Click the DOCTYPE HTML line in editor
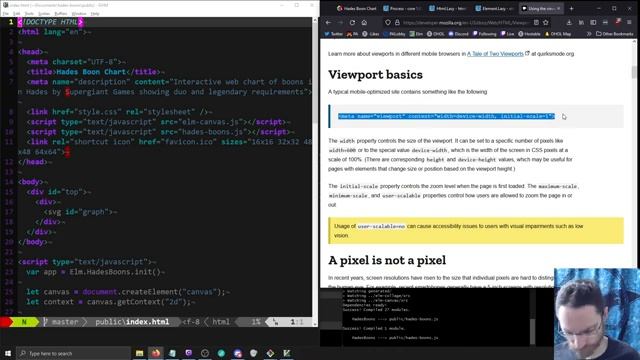 pos(51,22)
